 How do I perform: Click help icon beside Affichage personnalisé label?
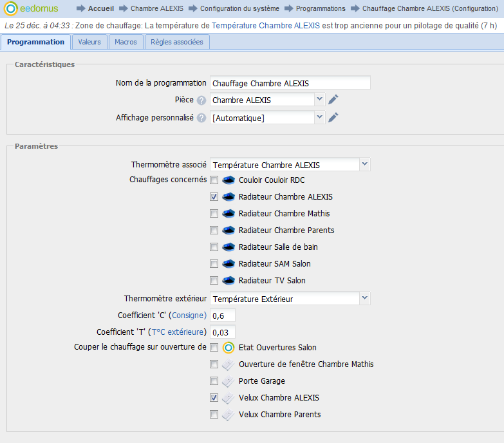pyautogui.click(x=201, y=118)
